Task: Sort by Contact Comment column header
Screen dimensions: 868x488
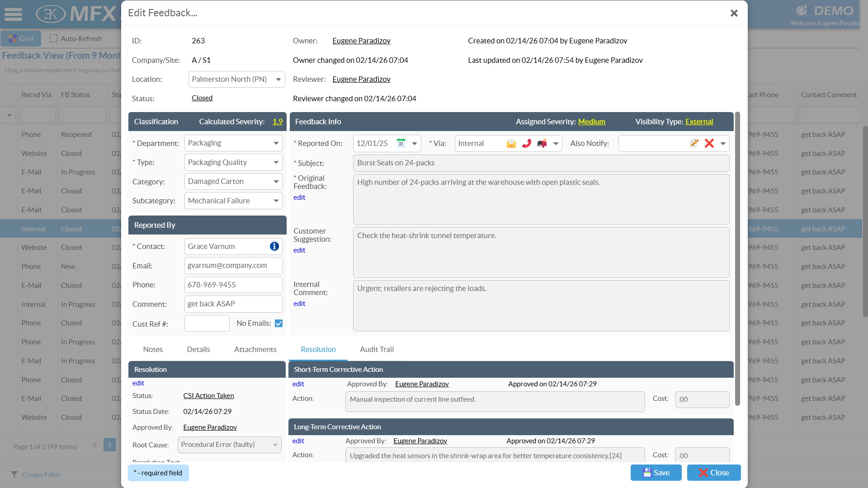Action: 829,95
